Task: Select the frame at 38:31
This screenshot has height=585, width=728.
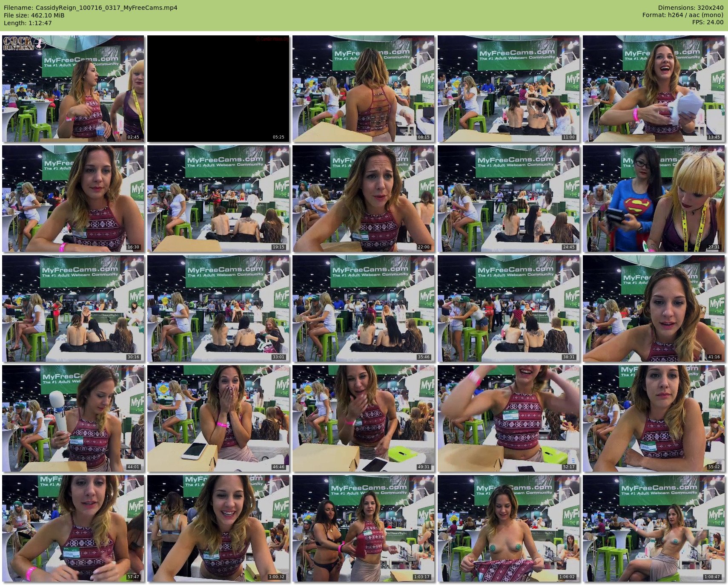Action: [509, 308]
